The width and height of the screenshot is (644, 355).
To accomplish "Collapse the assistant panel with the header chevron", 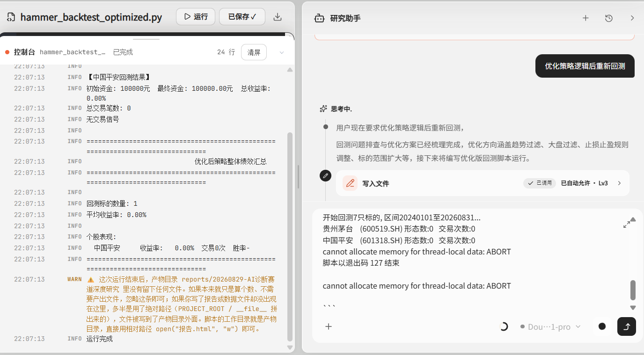I will pos(632,18).
